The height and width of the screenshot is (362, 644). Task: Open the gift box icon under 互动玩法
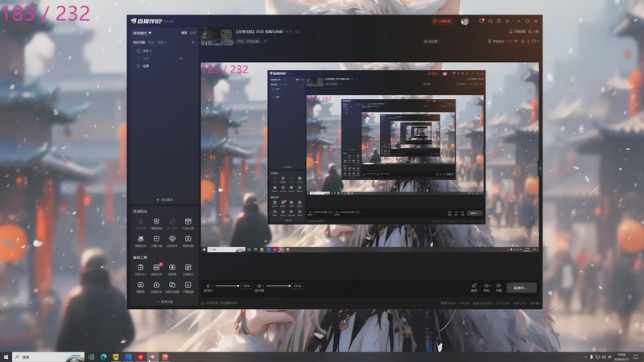188,222
